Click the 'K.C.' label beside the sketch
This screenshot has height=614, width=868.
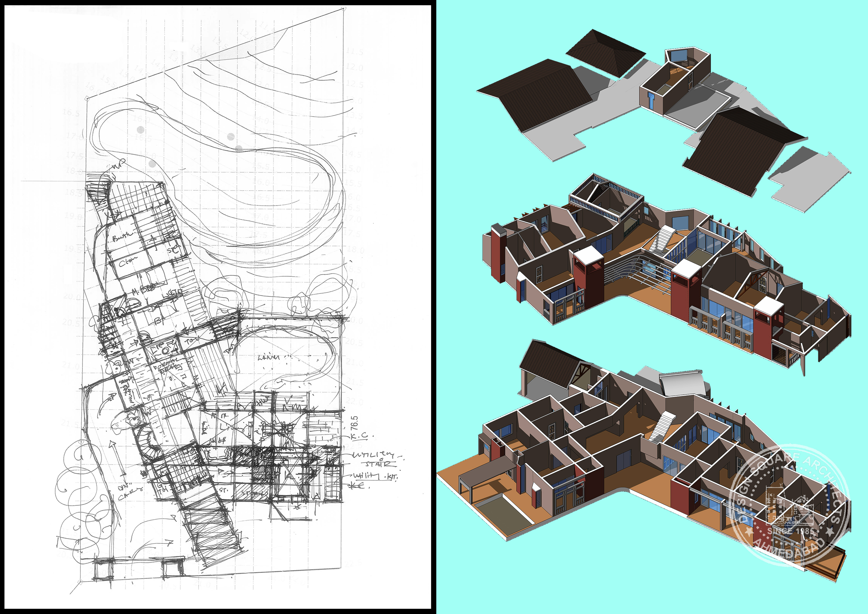click(359, 436)
